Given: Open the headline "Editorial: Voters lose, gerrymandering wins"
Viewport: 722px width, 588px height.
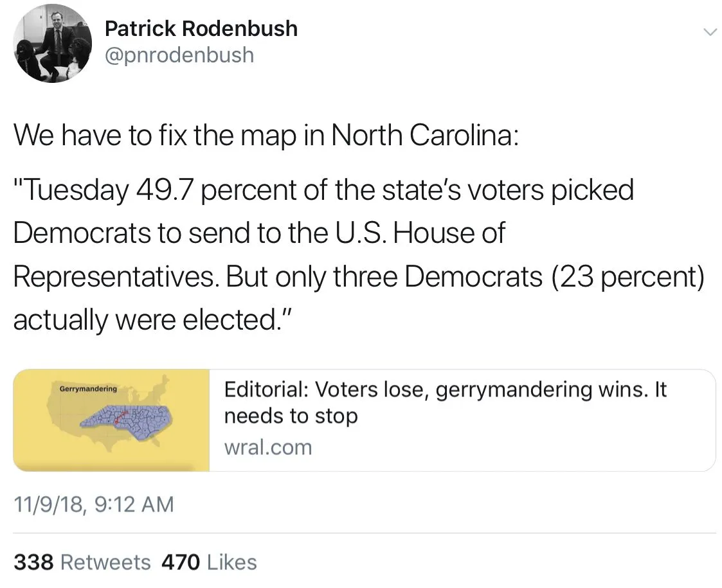Looking at the screenshot, I should tap(445, 389).
